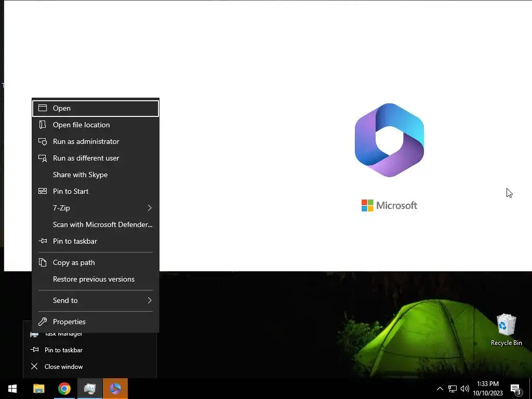Open the volume control tray icon
This screenshot has height=399, width=532.
[x=465, y=389]
